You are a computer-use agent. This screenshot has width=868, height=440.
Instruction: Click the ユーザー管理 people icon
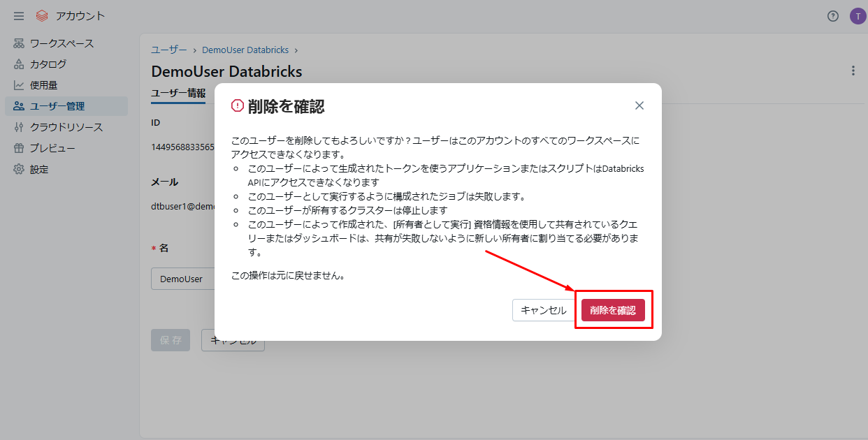click(19, 106)
